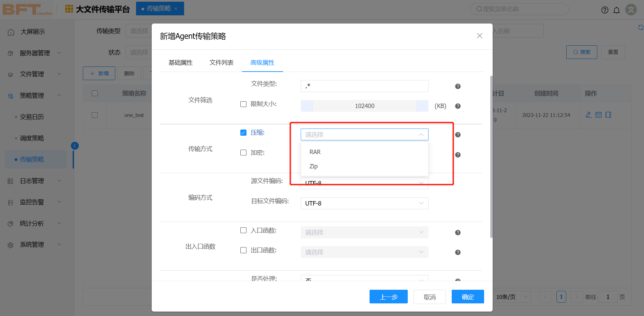Click the 文件类型 input field
Image resolution: width=644 pixels, height=316 pixels.
point(364,86)
